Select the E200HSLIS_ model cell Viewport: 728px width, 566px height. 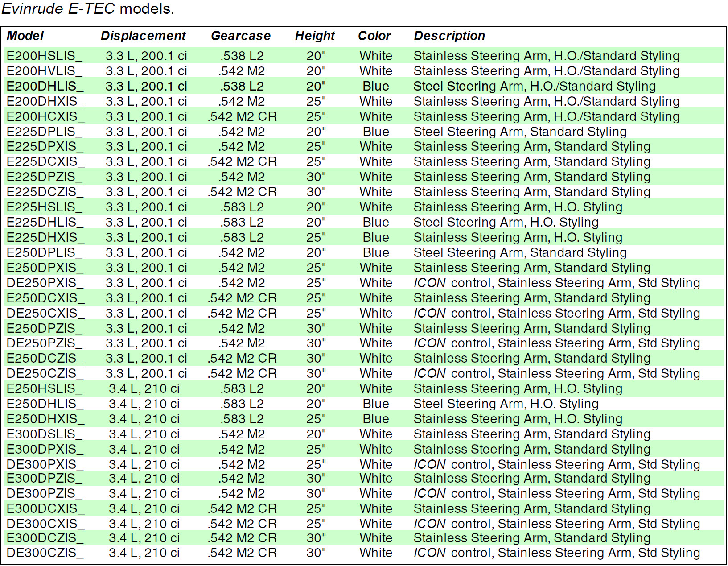click(x=45, y=56)
